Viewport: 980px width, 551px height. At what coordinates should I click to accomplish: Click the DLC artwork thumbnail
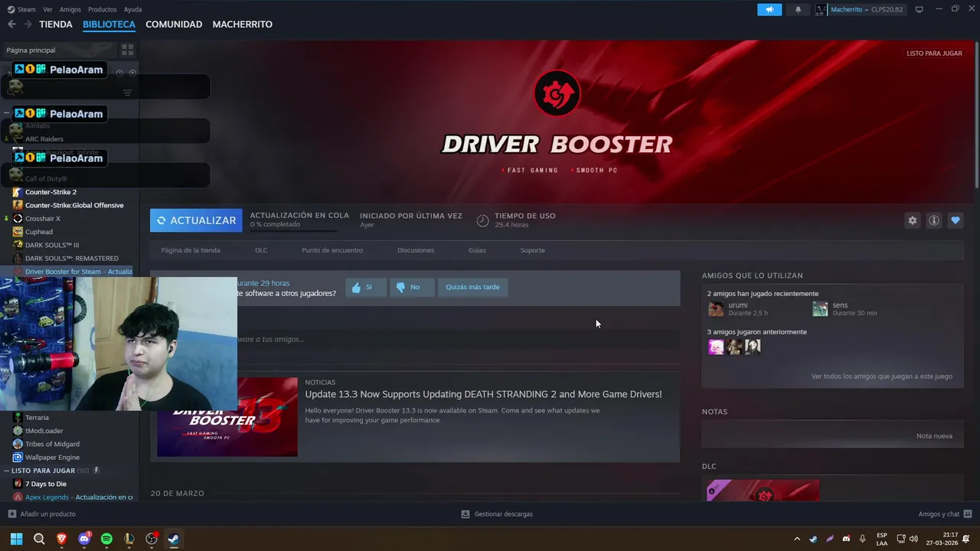point(763,491)
